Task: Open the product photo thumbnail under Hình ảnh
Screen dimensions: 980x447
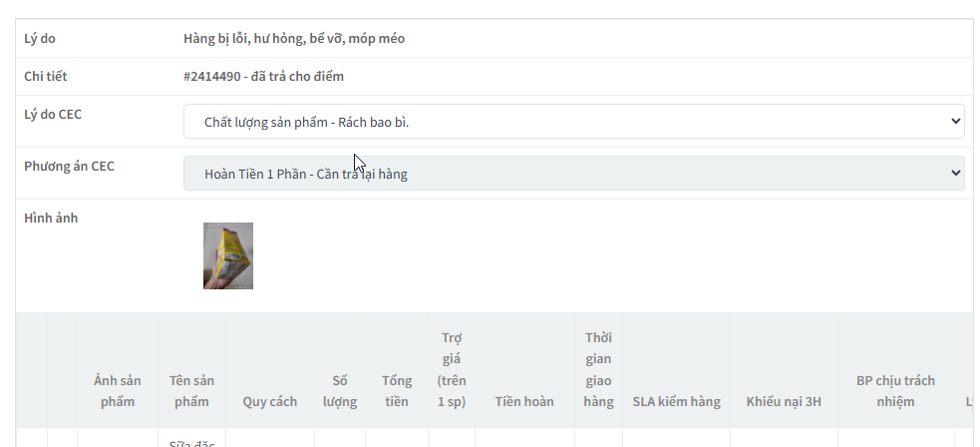Action: click(228, 255)
